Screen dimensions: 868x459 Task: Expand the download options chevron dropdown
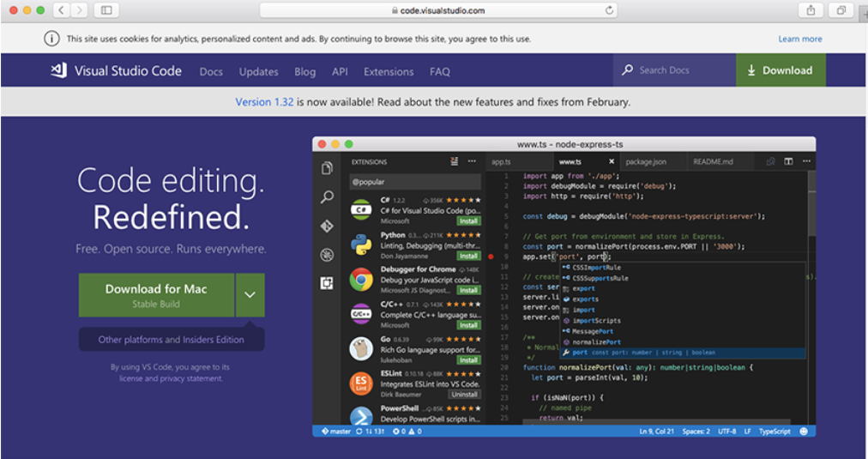(250, 295)
